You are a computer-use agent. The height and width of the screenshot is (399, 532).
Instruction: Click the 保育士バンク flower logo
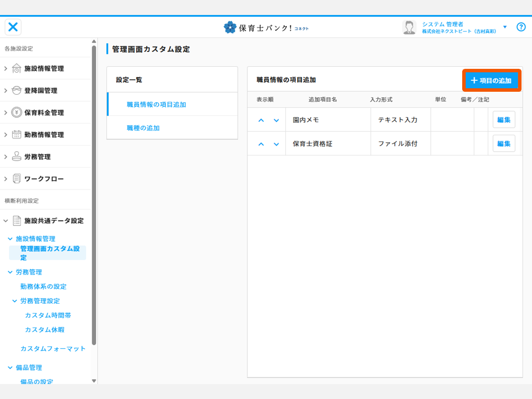click(230, 27)
